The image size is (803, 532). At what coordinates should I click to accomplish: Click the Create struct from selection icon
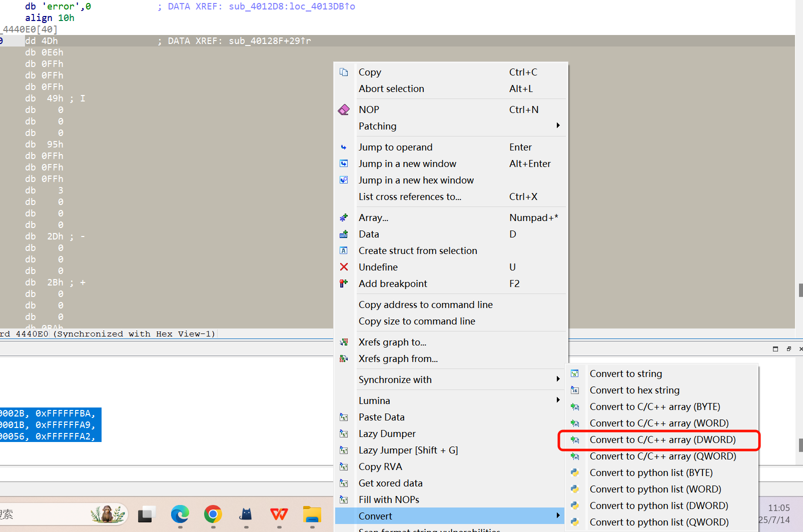click(x=344, y=250)
